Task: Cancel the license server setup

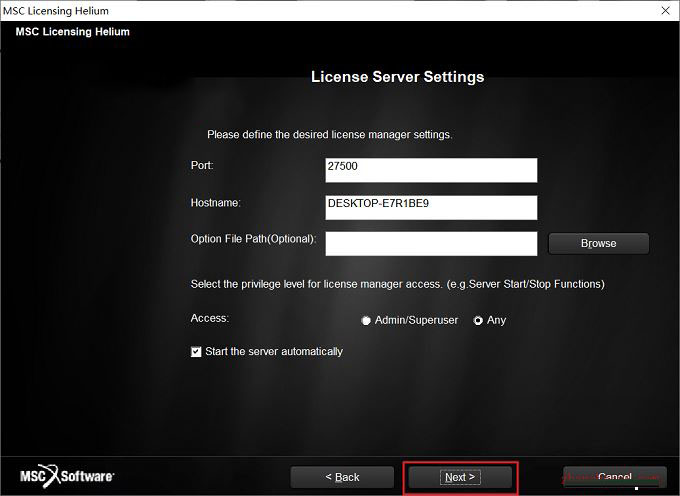Action: pos(614,477)
